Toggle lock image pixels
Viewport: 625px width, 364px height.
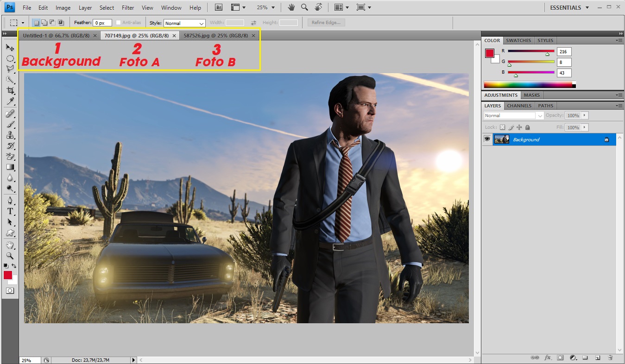[x=511, y=127]
